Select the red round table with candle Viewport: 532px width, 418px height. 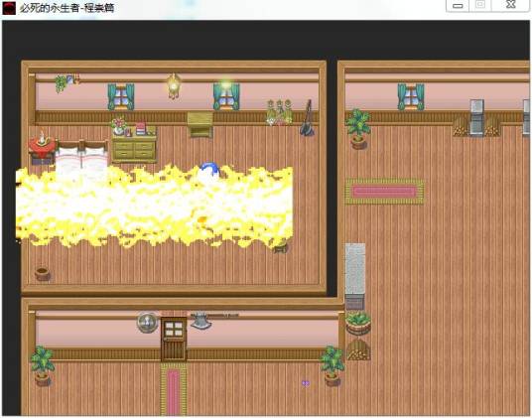42,148
